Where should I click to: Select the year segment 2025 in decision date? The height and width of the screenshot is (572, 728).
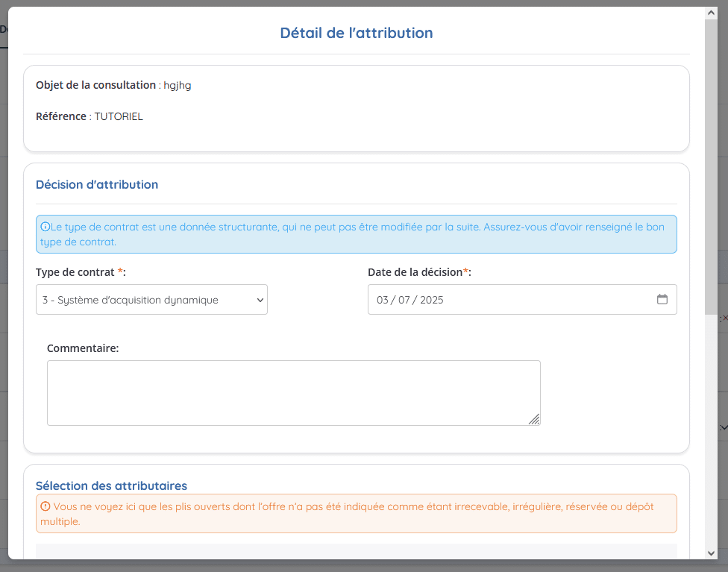pyautogui.click(x=432, y=300)
